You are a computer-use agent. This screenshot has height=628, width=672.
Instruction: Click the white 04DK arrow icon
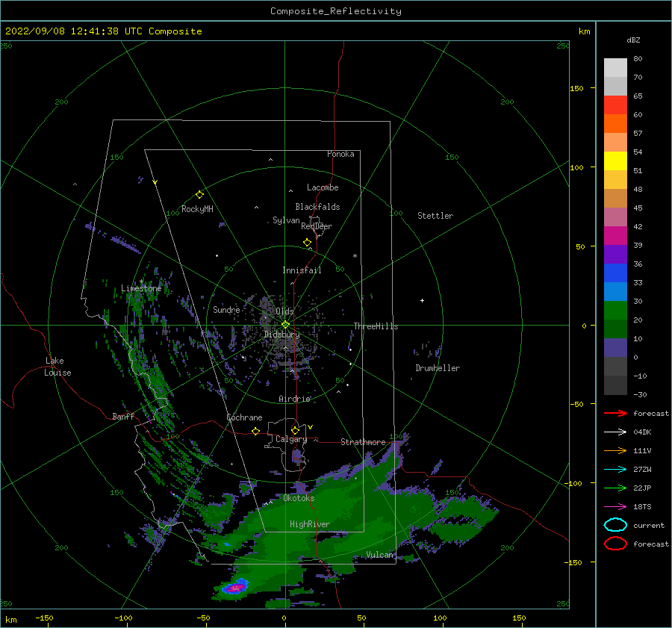615,432
